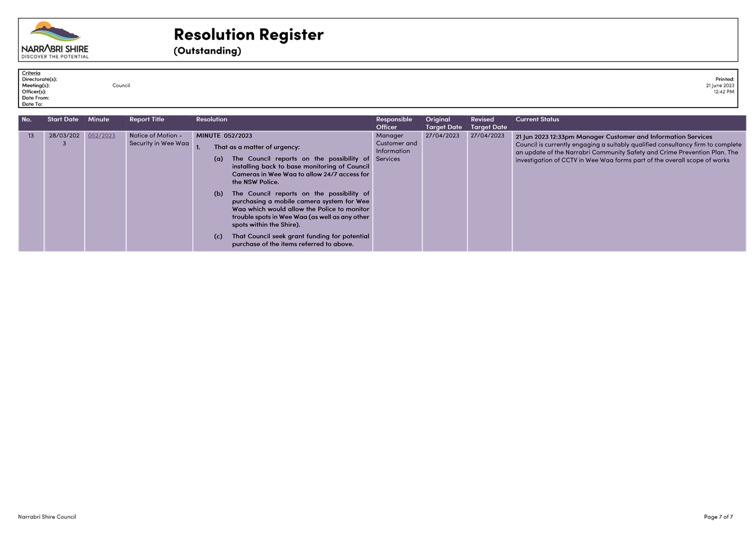Select 'That as a matter of urgency:' line
756x535 pixels.
pyautogui.click(x=256, y=147)
